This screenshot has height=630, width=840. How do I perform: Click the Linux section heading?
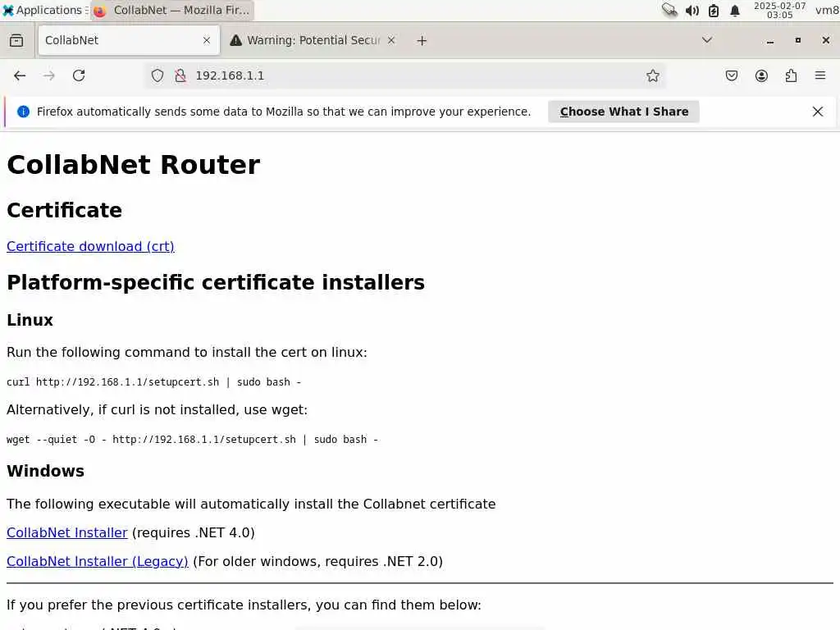coord(30,321)
